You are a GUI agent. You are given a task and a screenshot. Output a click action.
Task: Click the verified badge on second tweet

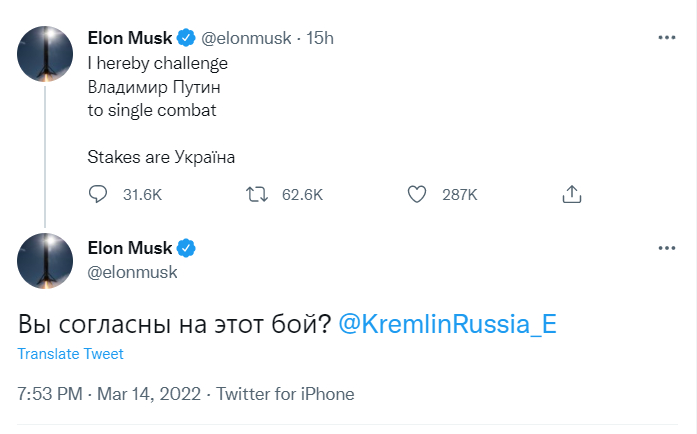186,247
